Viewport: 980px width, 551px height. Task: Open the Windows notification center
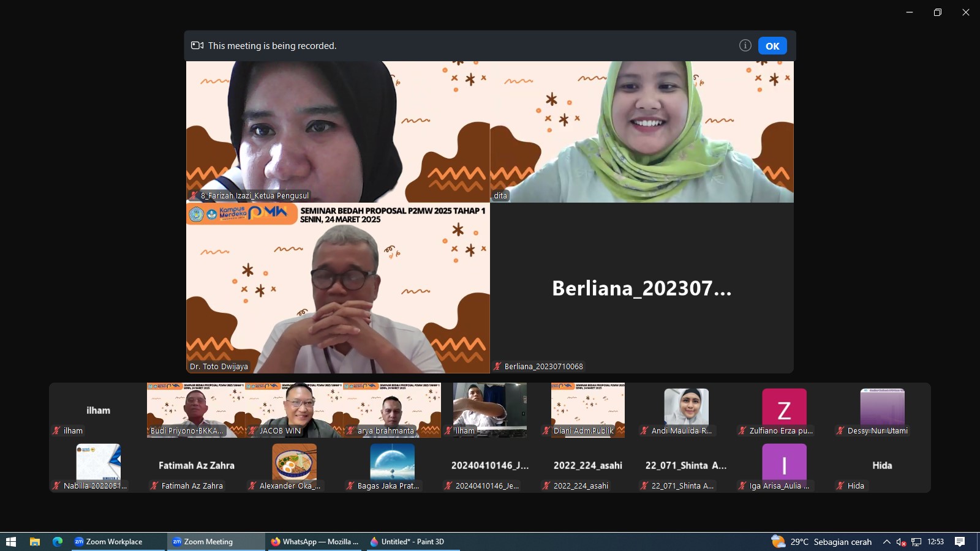pyautogui.click(x=960, y=542)
